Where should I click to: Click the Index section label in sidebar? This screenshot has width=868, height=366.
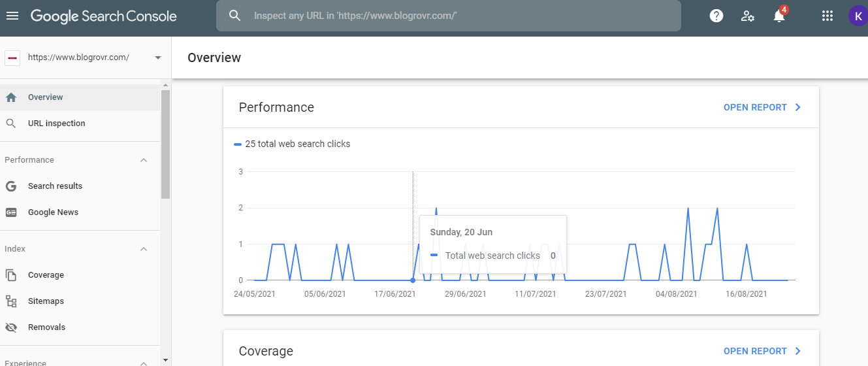15,249
